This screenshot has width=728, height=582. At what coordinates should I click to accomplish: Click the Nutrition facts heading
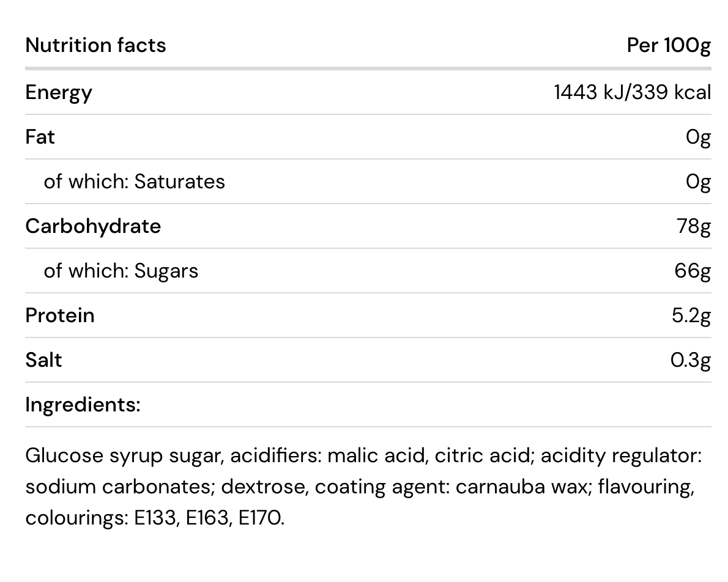click(95, 45)
